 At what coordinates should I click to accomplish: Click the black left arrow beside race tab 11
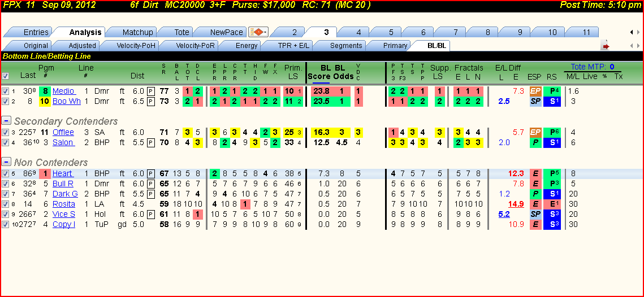click(x=632, y=32)
